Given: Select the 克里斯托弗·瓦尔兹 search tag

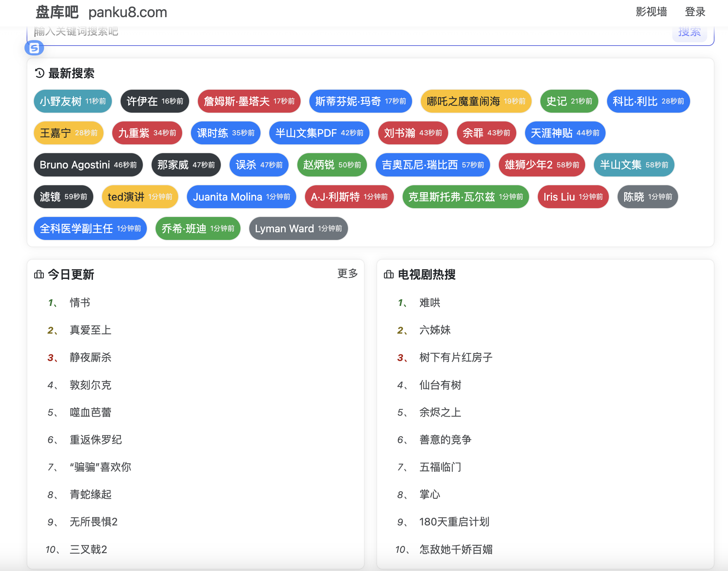Looking at the screenshot, I should pyautogui.click(x=466, y=197).
